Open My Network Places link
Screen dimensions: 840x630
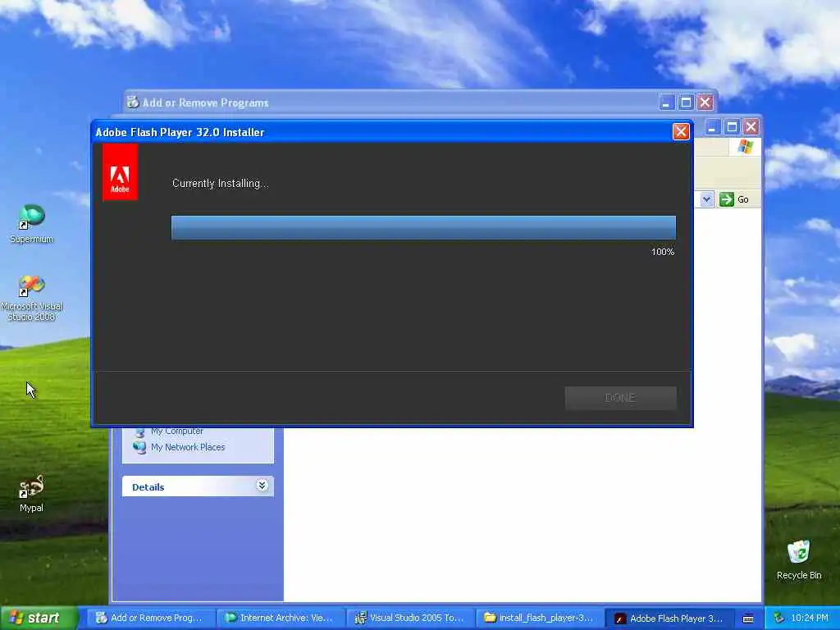coord(188,447)
